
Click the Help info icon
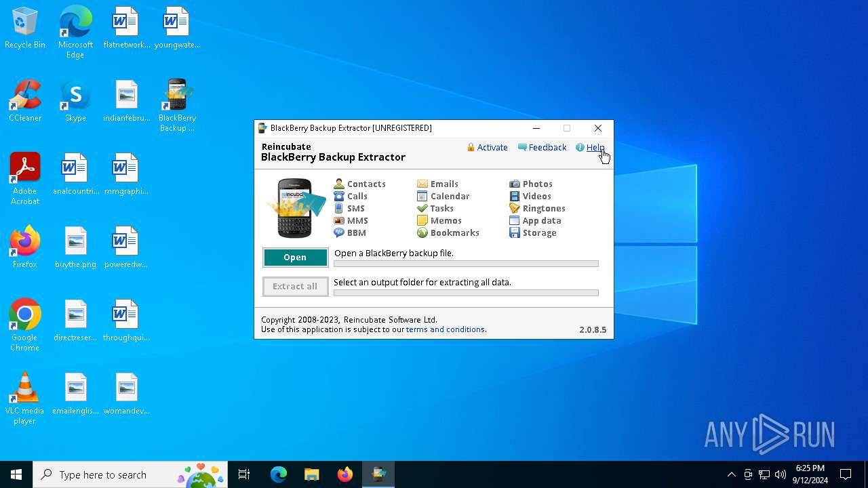click(x=580, y=147)
